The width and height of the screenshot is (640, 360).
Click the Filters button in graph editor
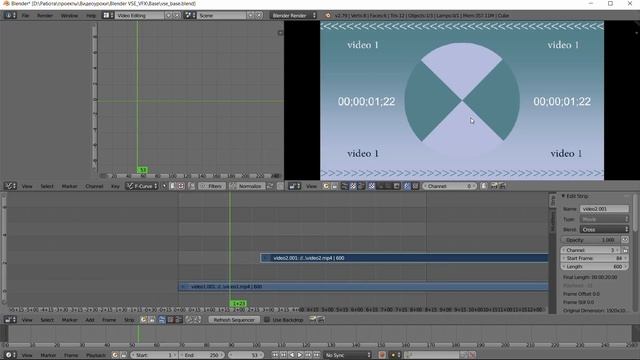(211, 186)
